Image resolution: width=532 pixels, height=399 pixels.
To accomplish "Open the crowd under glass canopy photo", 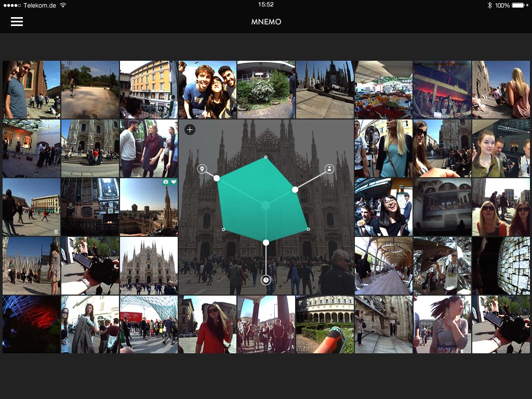I will pyautogui.click(x=149, y=324).
